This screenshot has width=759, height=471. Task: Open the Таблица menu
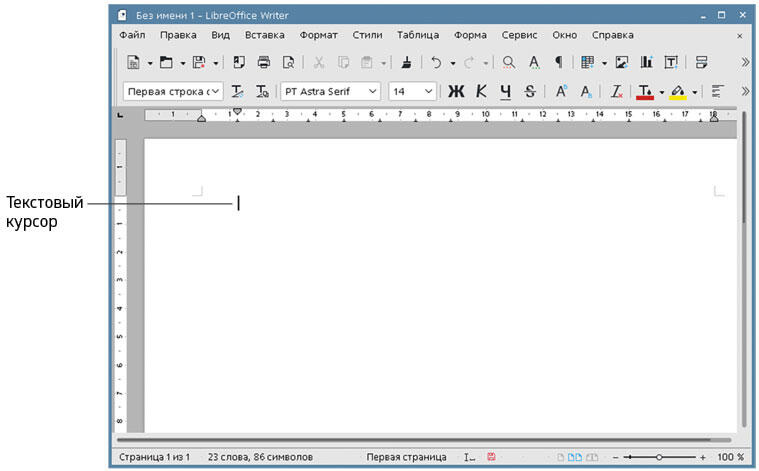pyautogui.click(x=417, y=35)
